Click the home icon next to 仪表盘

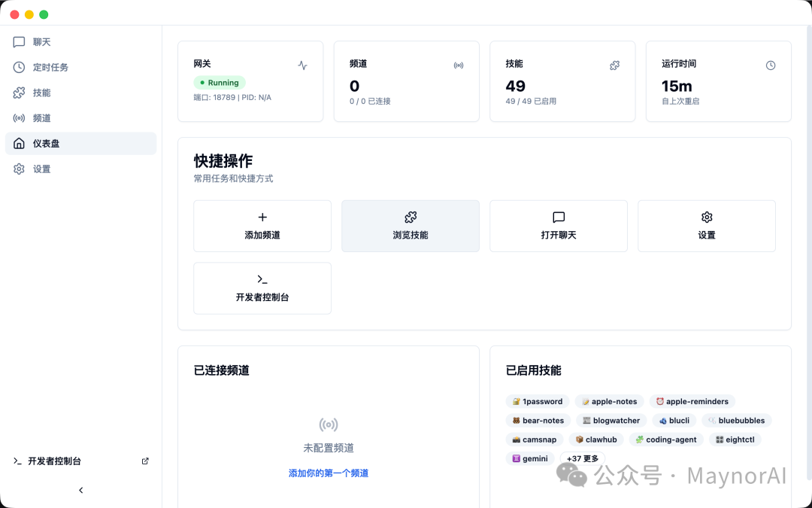[x=19, y=143]
